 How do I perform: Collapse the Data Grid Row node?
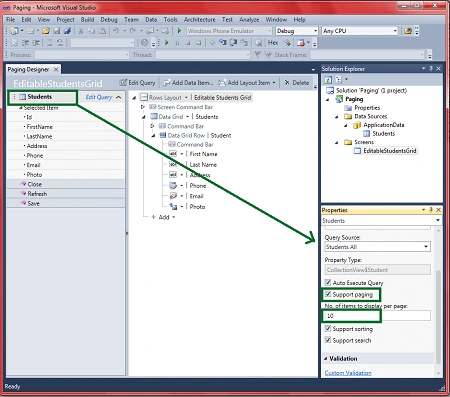pyautogui.click(x=153, y=135)
